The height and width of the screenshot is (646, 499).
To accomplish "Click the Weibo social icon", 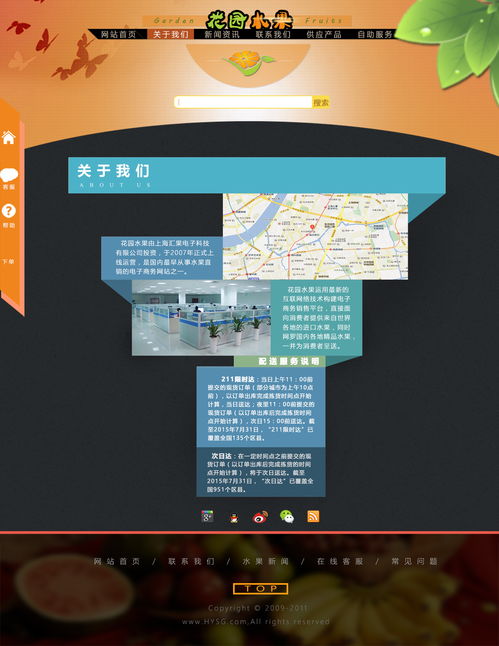I will tap(260, 517).
